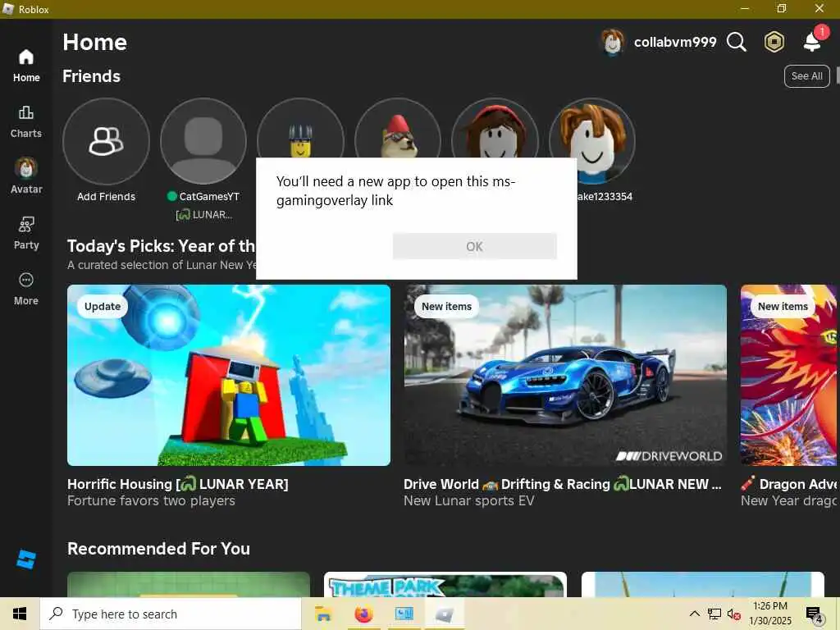840x630 pixels.
Task: Open the notifications bell
Action: tap(813, 41)
